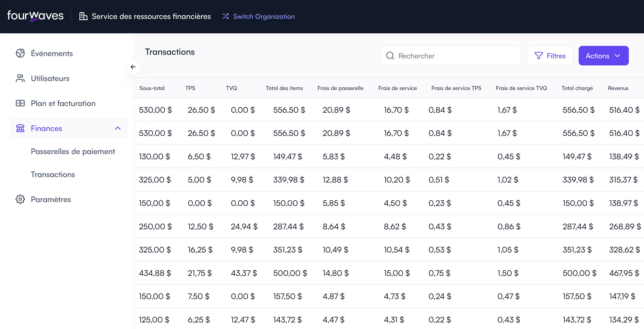Click the 147,19 $ revenus cell
644x329 pixels.
pyautogui.click(x=622, y=296)
